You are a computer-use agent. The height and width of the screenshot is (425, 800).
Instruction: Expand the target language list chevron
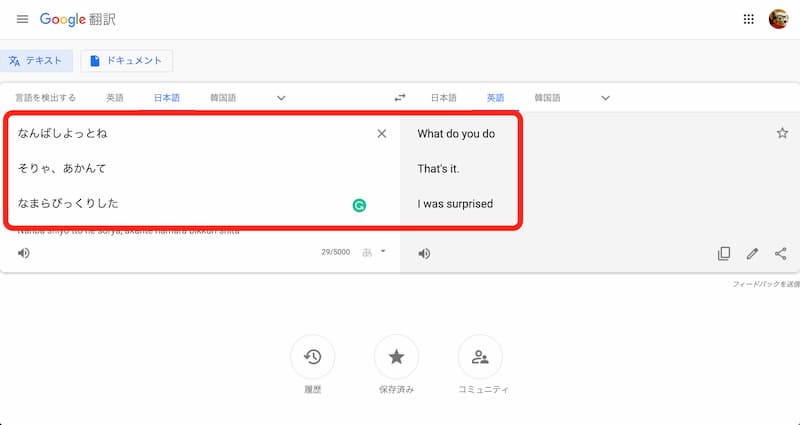[605, 98]
